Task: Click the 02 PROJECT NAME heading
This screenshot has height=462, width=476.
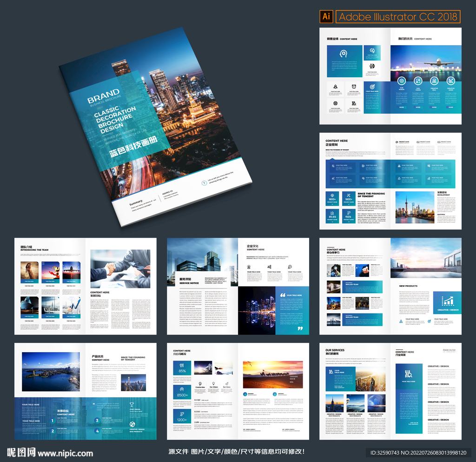Action: [423, 142]
